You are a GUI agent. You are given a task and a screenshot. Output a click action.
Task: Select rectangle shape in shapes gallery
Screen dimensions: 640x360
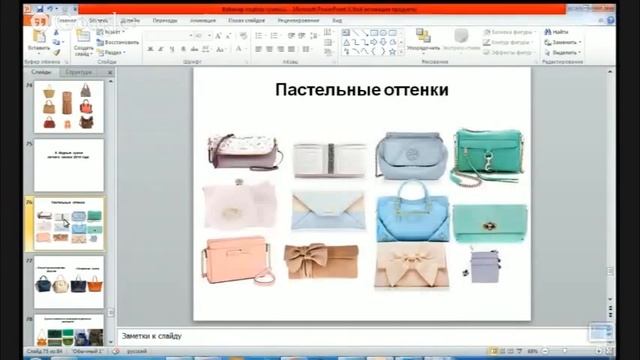point(374,33)
